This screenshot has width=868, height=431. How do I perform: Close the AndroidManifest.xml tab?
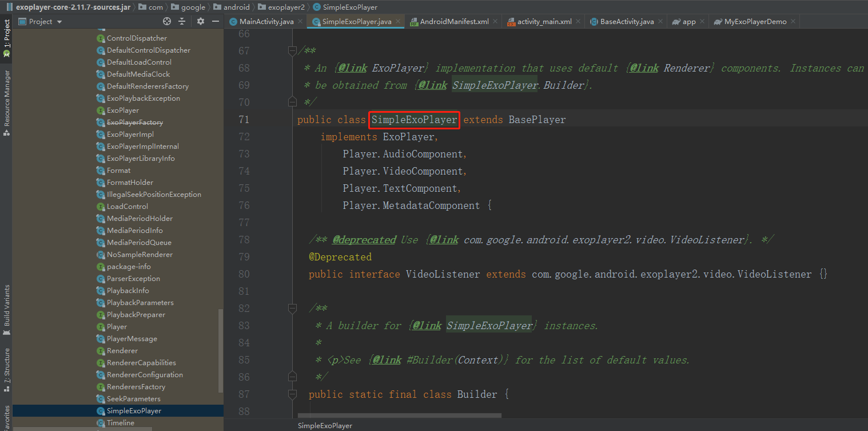tap(495, 22)
